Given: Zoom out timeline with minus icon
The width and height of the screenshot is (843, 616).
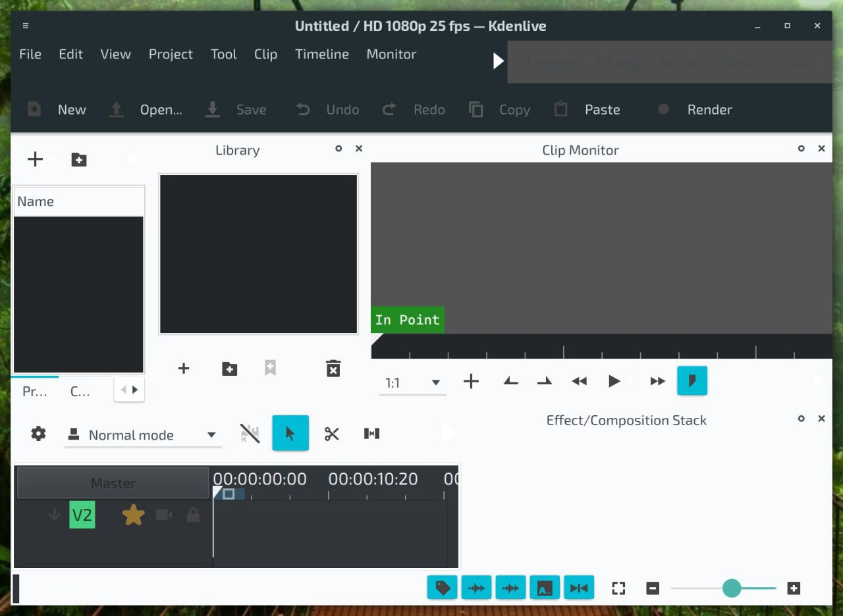Looking at the screenshot, I should 653,588.
